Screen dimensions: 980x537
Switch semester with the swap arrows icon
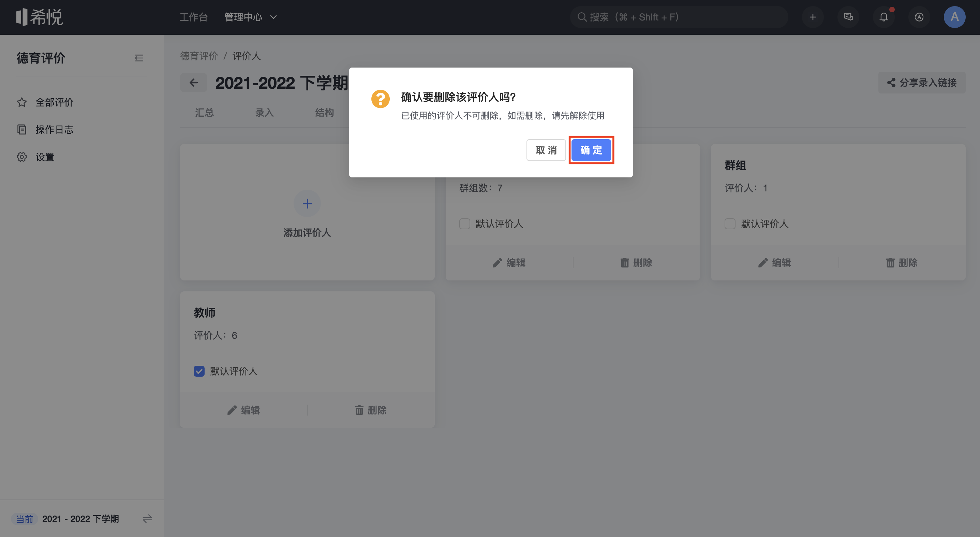coord(147,519)
